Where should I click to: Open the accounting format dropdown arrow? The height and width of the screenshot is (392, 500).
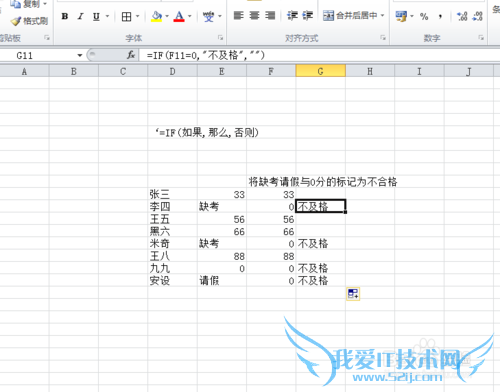point(412,16)
